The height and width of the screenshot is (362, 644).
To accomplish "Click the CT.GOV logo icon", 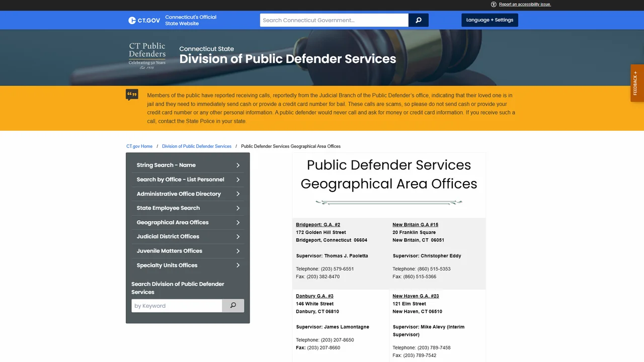I will pyautogui.click(x=144, y=20).
